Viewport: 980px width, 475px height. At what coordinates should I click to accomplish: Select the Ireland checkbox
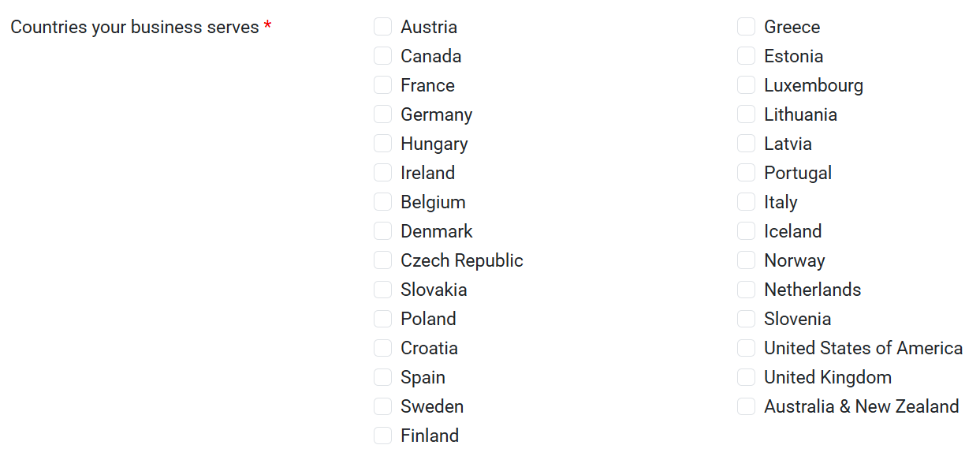(382, 173)
